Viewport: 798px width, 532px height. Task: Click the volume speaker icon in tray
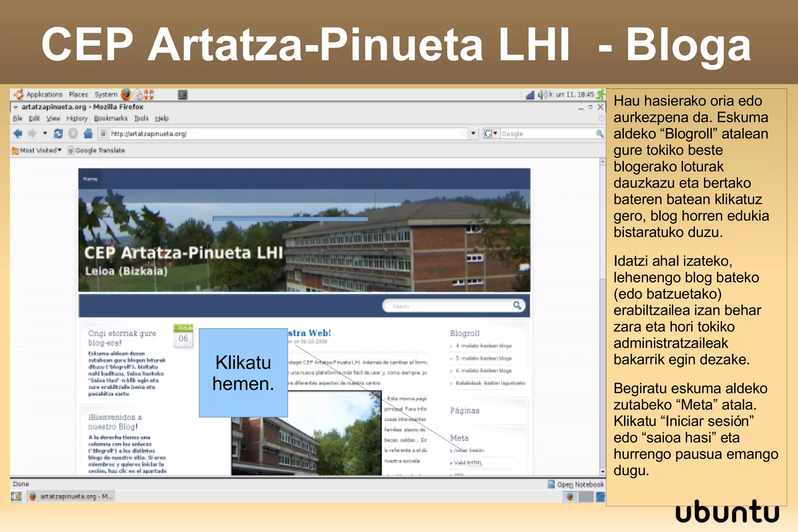click(542, 95)
